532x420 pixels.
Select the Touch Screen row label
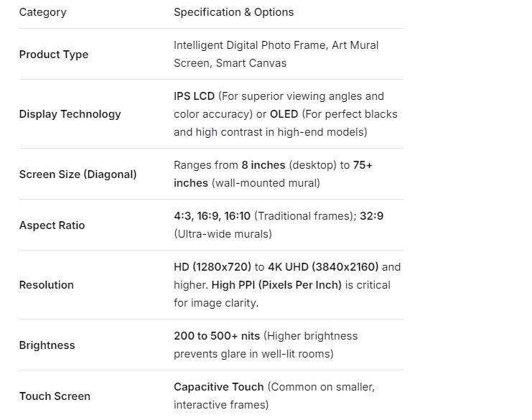point(55,396)
